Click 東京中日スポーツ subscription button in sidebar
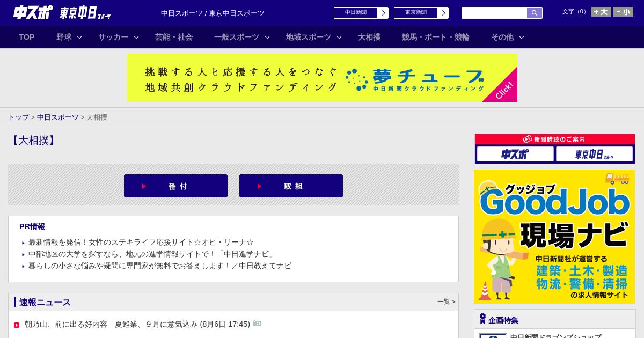This screenshot has width=644, height=338. (x=594, y=154)
